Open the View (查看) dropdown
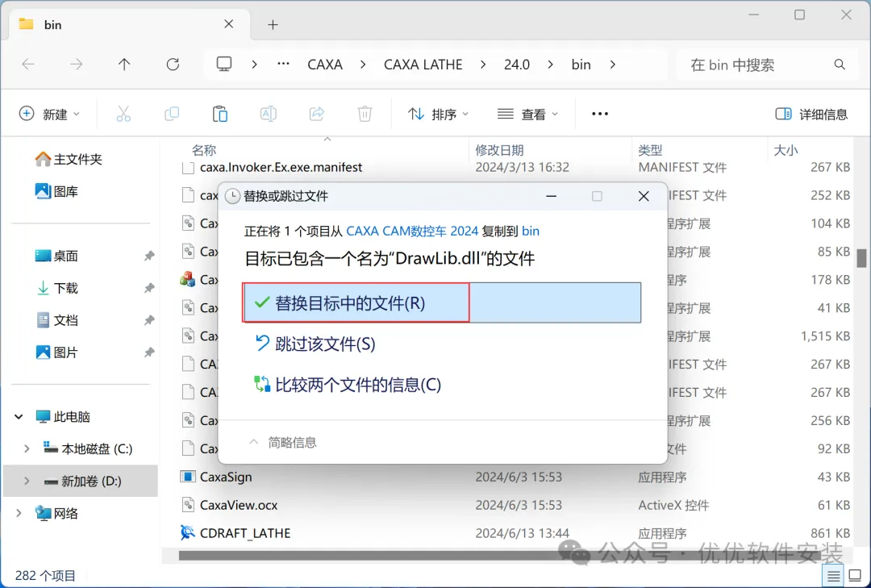871x588 pixels. (x=527, y=114)
